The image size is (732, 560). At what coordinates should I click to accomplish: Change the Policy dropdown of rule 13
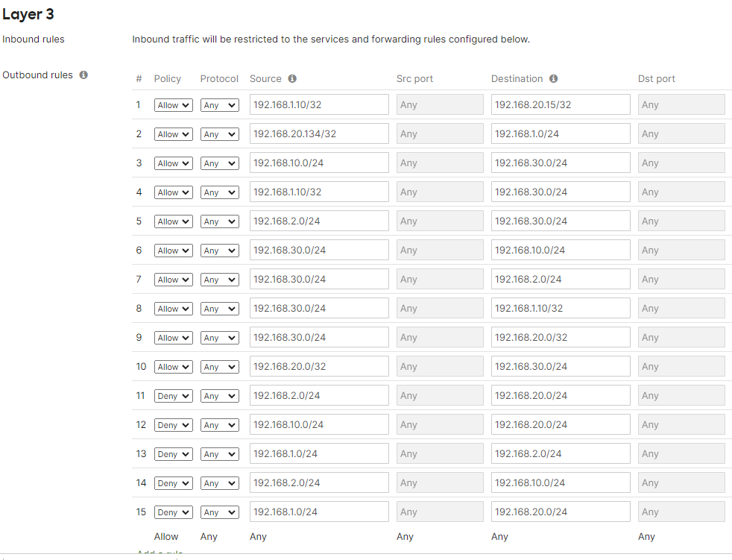pyautogui.click(x=173, y=454)
